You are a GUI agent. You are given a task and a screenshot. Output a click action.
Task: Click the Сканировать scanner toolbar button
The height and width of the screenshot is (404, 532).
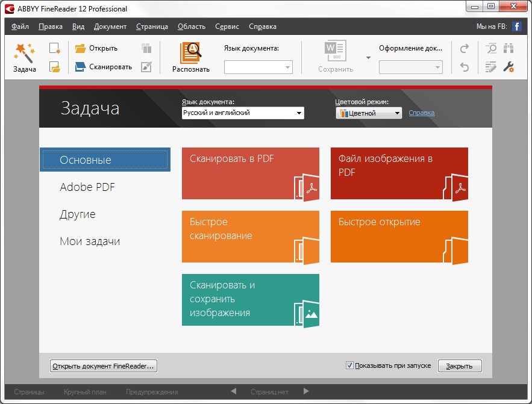[103, 67]
